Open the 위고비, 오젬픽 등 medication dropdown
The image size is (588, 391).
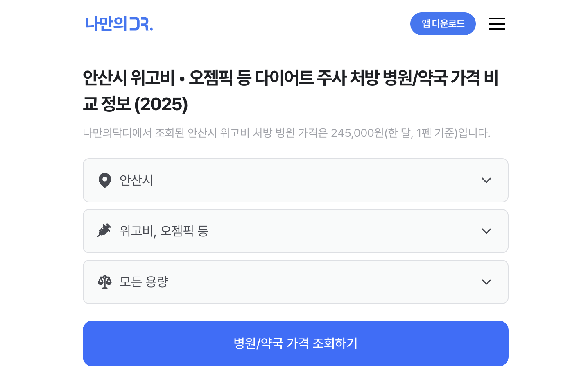pyautogui.click(x=296, y=231)
